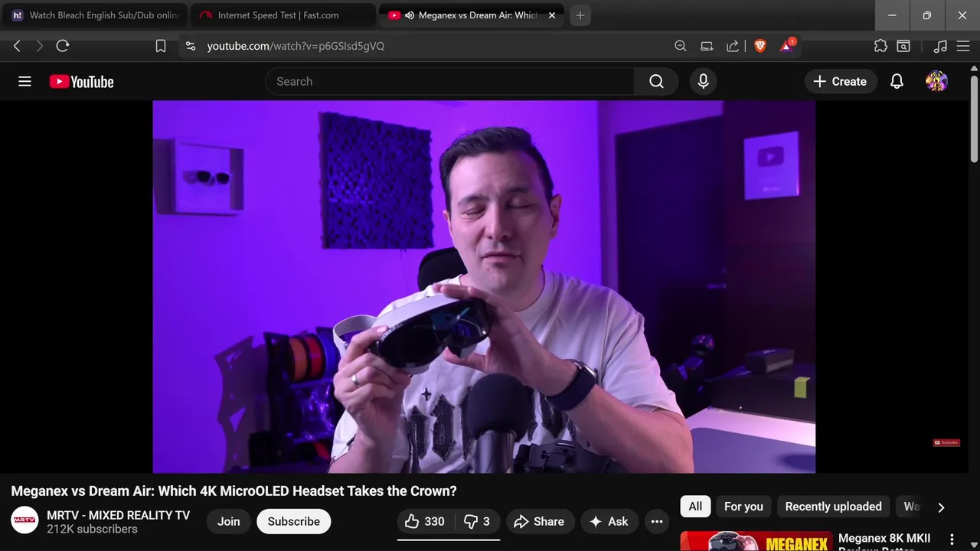
Task: Click the browser forward arrow
Action: [40, 46]
